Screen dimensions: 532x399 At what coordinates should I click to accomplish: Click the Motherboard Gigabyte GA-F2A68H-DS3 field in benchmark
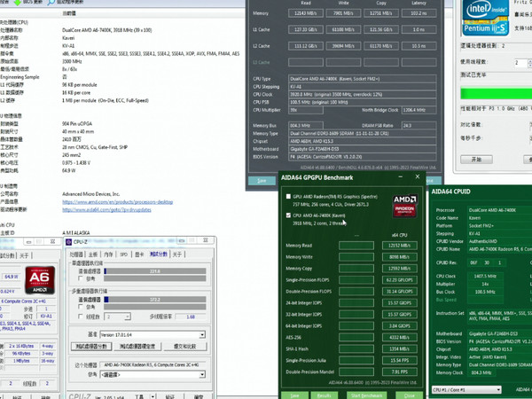[363, 149]
